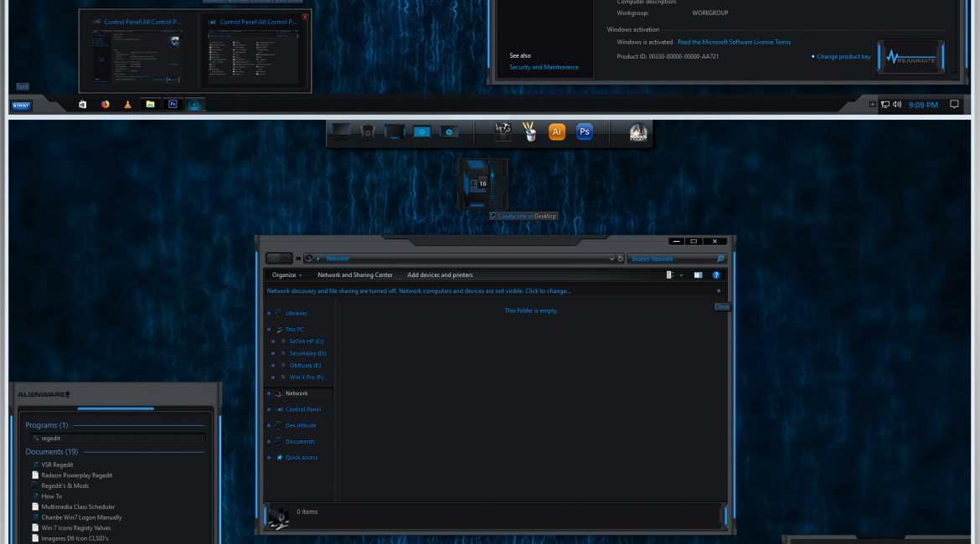The height and width of the screenshot is (544, 980).
Task: Show hidden system tray icons
Action: pyautogui.click(x=873, y=105)
